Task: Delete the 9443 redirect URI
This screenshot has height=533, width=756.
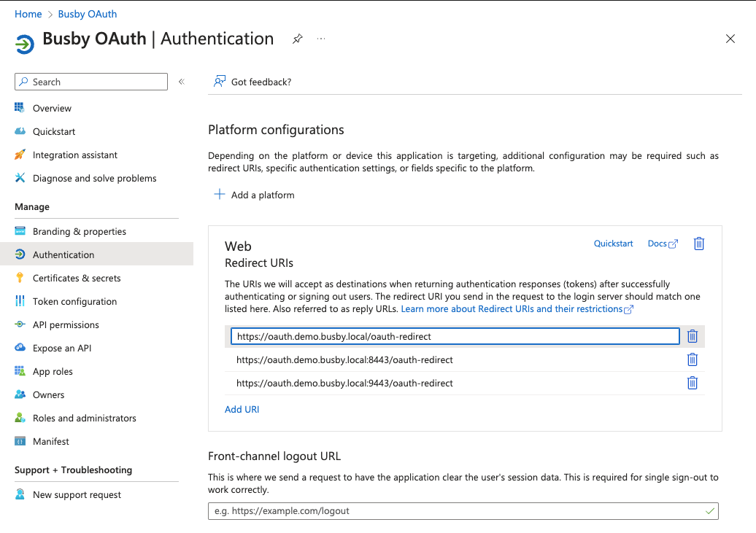Action: (693, 383)
